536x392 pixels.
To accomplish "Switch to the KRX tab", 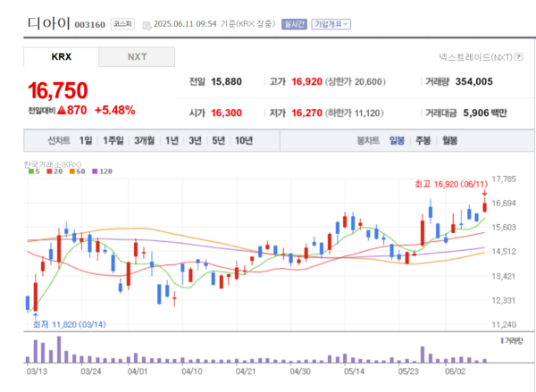I will point(61,57).
